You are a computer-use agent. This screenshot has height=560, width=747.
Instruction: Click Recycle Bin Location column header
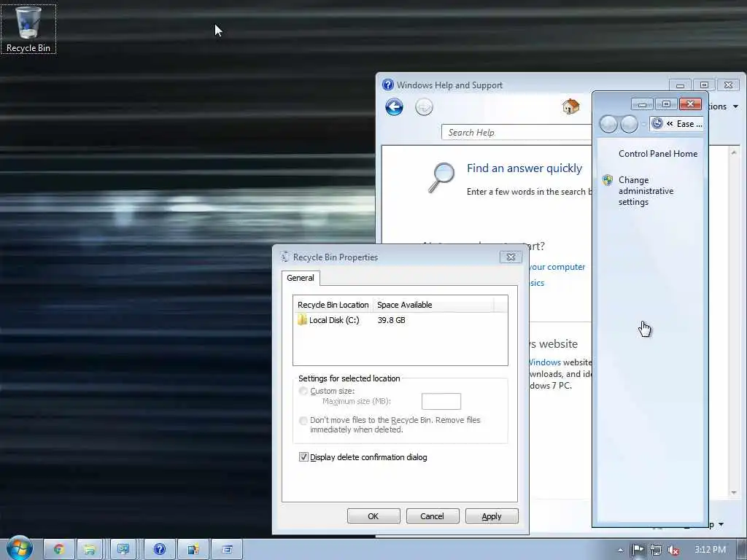(333, 305)
